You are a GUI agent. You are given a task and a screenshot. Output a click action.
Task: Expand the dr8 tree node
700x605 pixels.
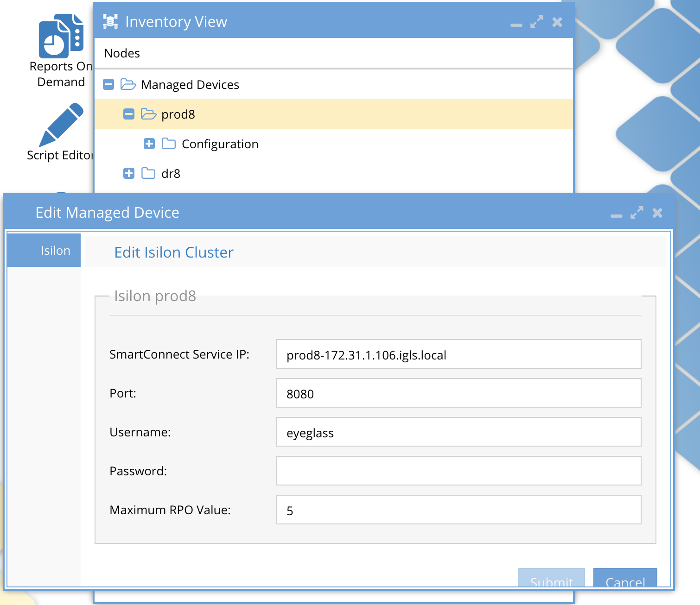(x=129, y=173)
